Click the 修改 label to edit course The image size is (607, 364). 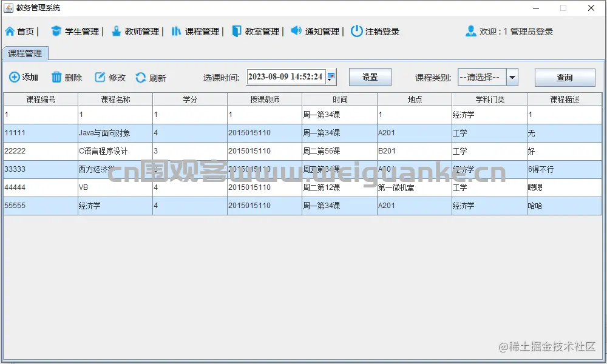coord(117,78)
